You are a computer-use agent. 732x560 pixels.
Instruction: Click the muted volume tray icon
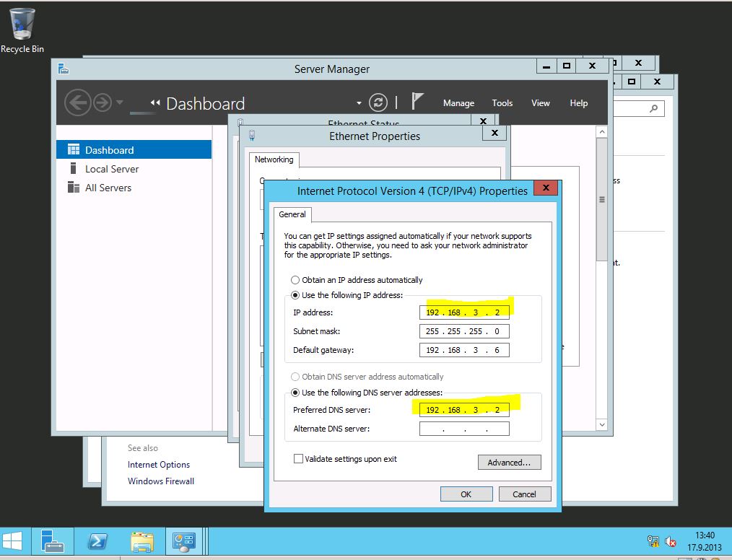pos(671,541)
